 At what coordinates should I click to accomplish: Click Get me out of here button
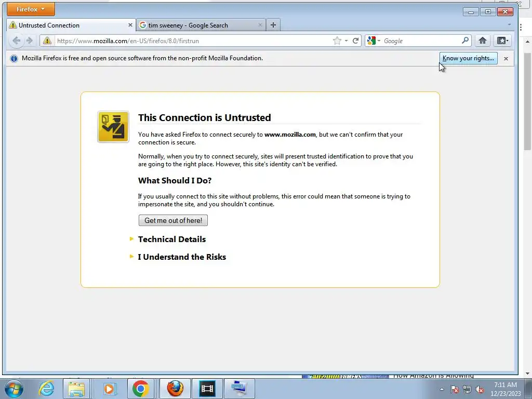pyautogui.click(x=173, y=220)
